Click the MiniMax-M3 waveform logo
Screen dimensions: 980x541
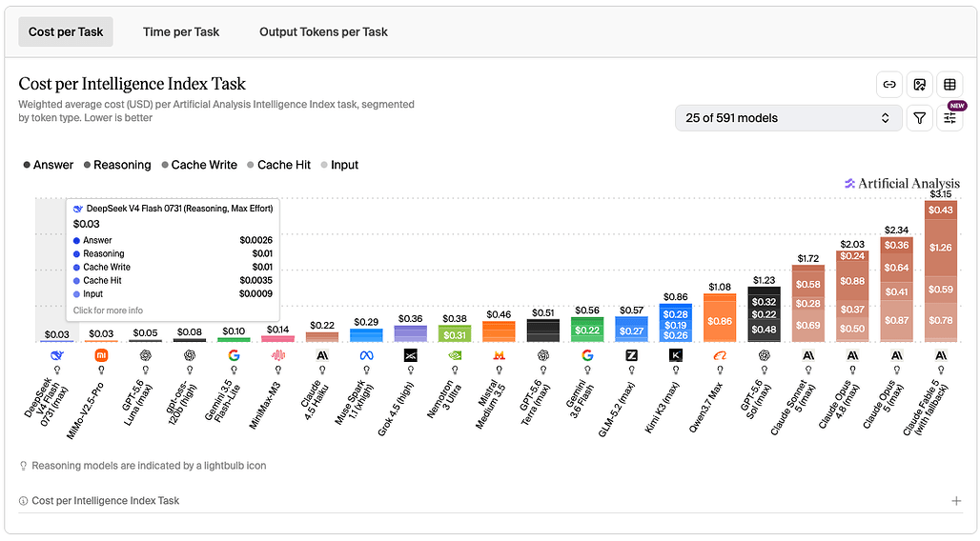point(278,355)
